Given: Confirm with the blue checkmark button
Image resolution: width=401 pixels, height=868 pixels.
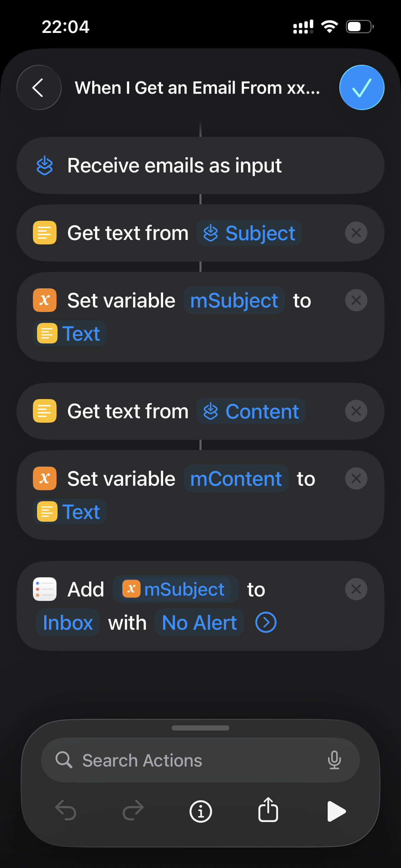Looking at the screenshot, I should point(362,87).
